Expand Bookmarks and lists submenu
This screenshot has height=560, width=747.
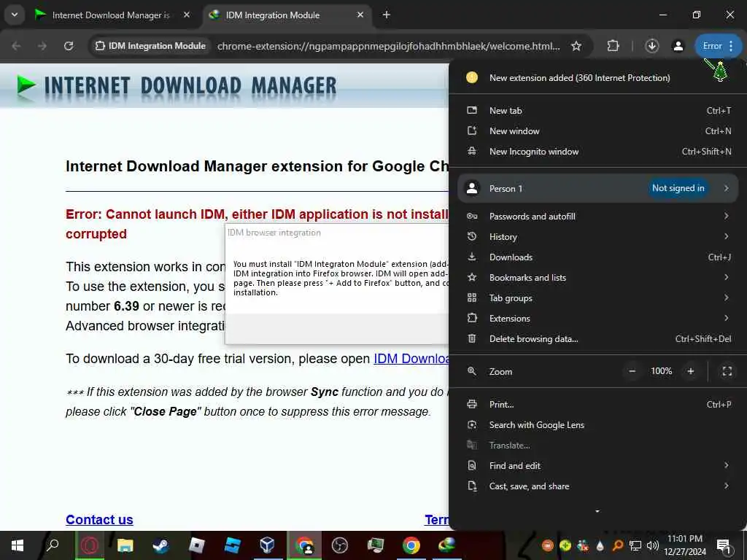coord(598,278)
